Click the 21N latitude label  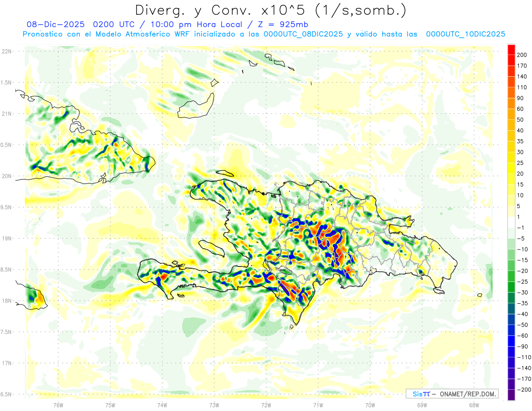point(6,114)
